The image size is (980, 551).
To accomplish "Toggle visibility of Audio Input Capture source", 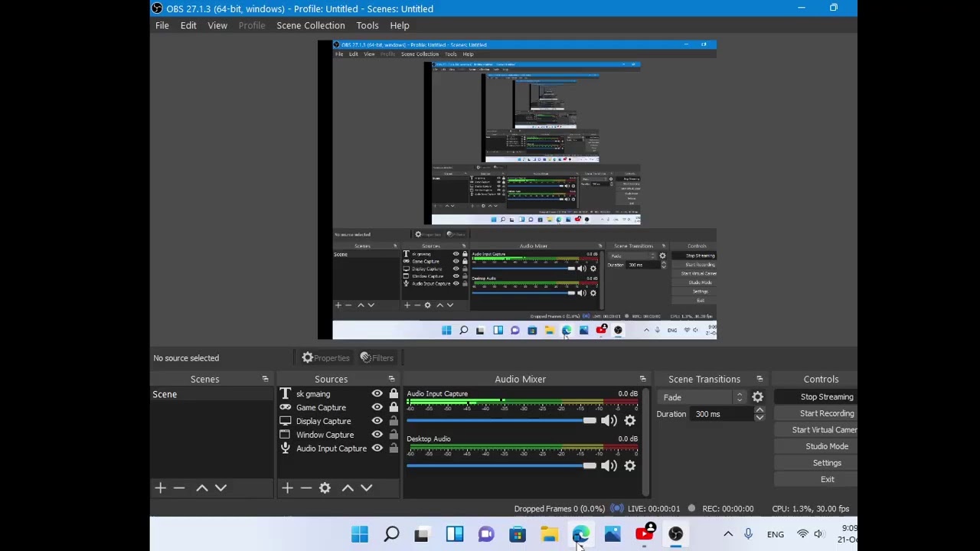I will 377,448.
